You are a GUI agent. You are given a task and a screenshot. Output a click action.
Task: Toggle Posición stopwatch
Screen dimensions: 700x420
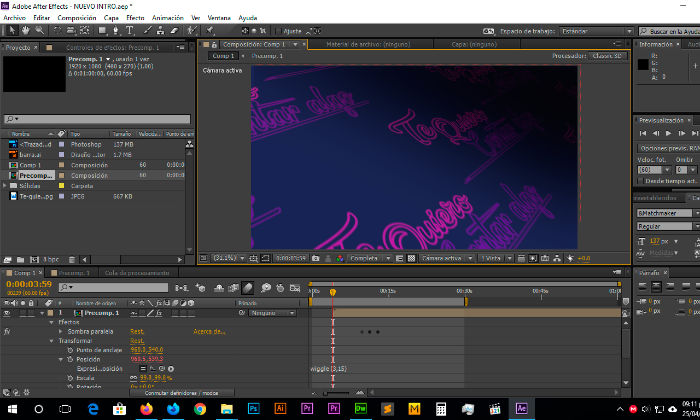pyautogui.click(x=70, y=359)
